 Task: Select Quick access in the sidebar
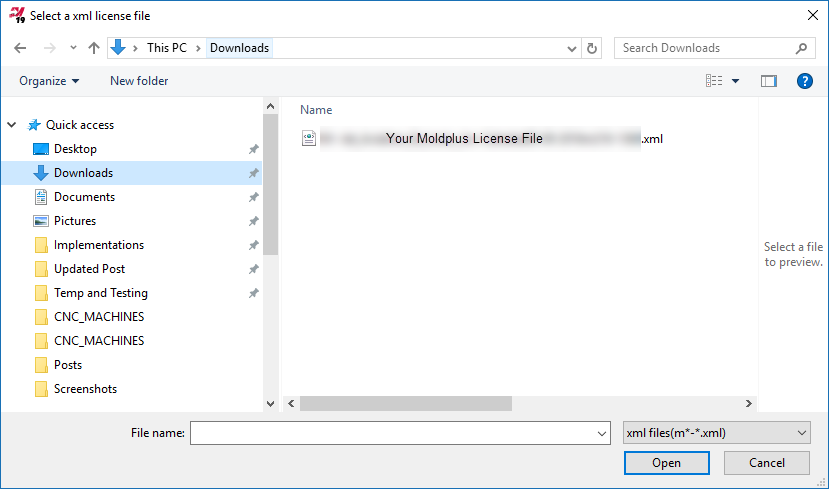point(80,125)
